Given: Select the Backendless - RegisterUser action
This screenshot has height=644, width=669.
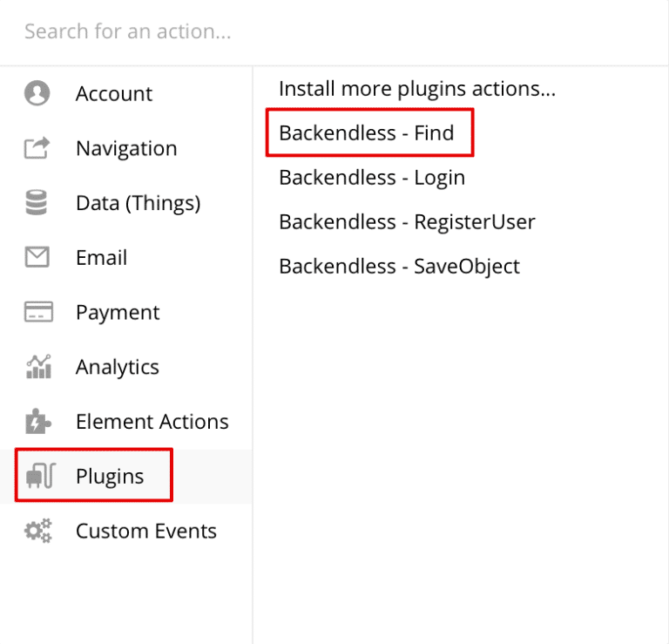Looking at the screenshot, I should coord(407,222).
